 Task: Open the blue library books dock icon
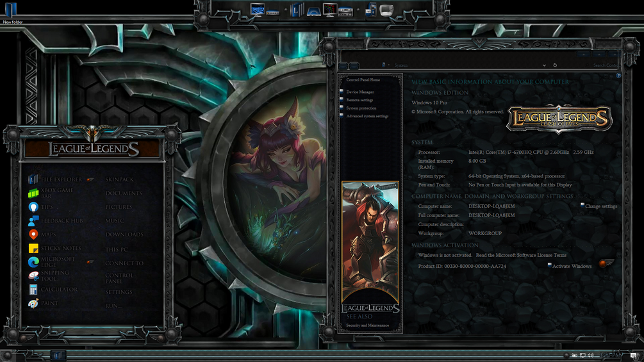point(297,10)
